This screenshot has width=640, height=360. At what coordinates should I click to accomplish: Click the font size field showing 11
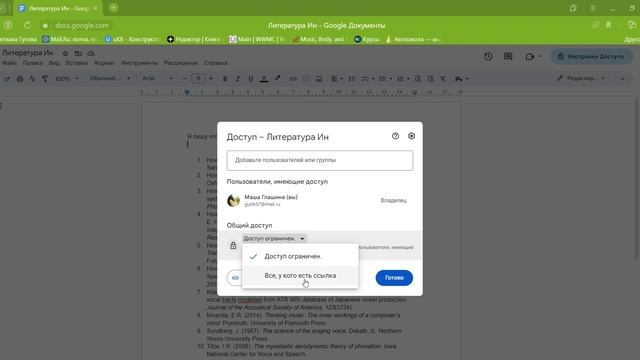coord(198,78)
